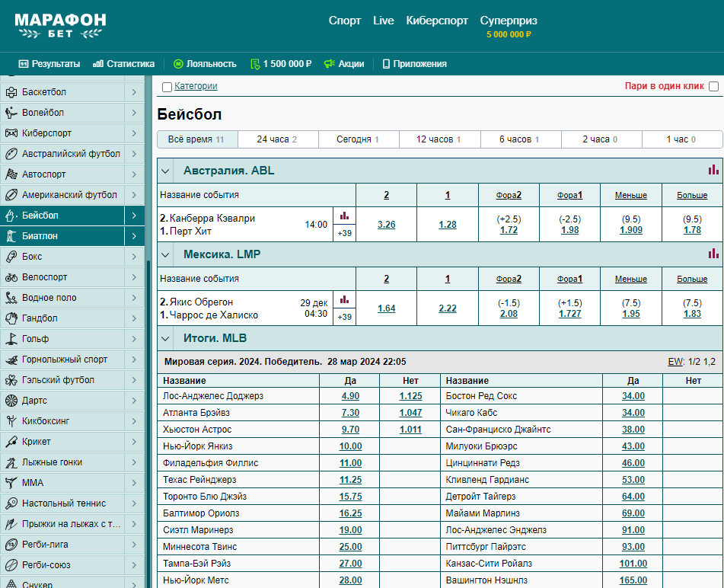Collapse the Итоги. MLB section
This screenshot has height=588, width=724.
point(165,339)
